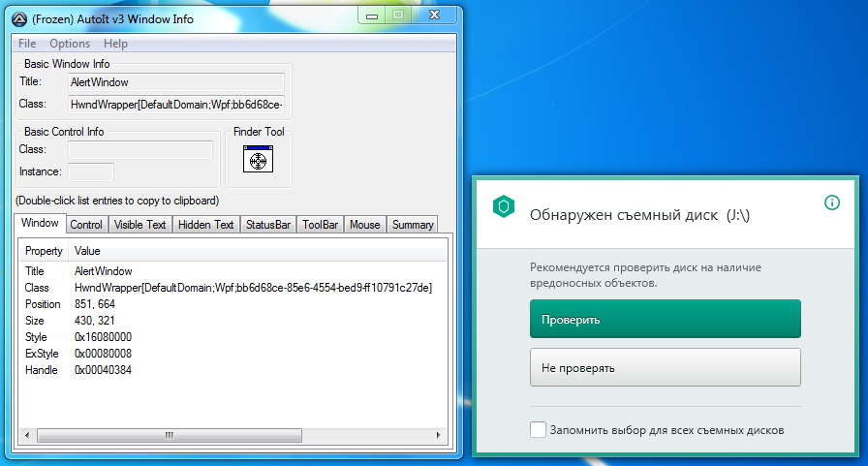The height and width of the screenshot is (466, 868).
Task: Switch to the Window tab
Action: pos(40,223)
